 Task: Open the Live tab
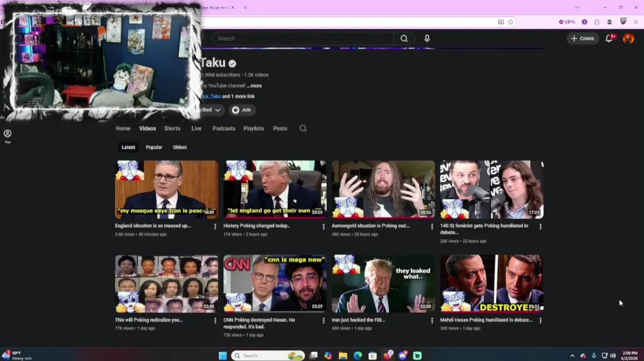196,128
